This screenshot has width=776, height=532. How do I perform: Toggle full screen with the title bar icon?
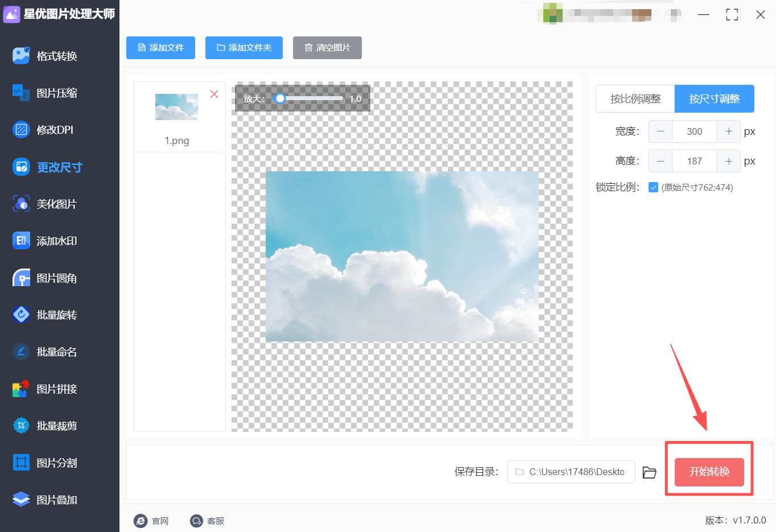(732, 15)
